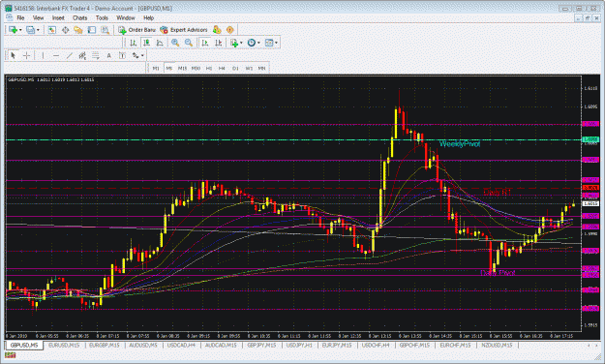This screenshot has width=605, height=364.
Task: Switch to Line Chart display
Action: pyautogui.click(x=160, y=43)
